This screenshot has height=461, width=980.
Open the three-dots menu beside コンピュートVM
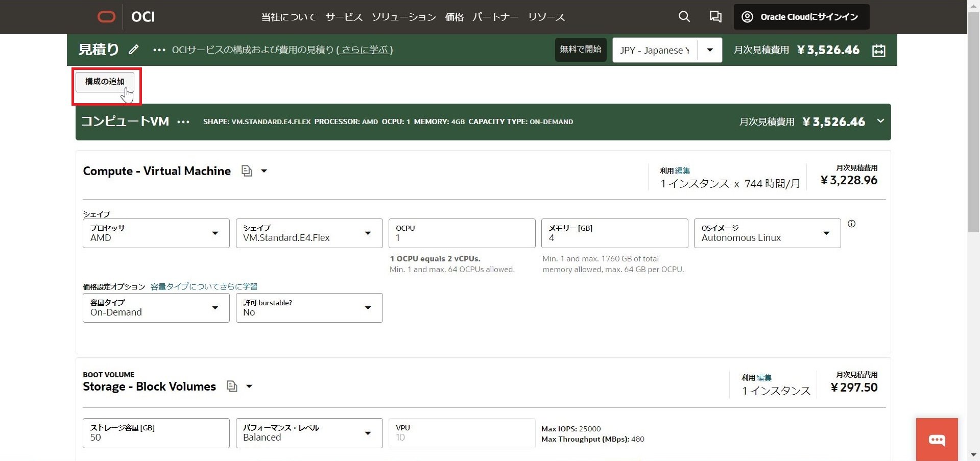coord(183,122)
